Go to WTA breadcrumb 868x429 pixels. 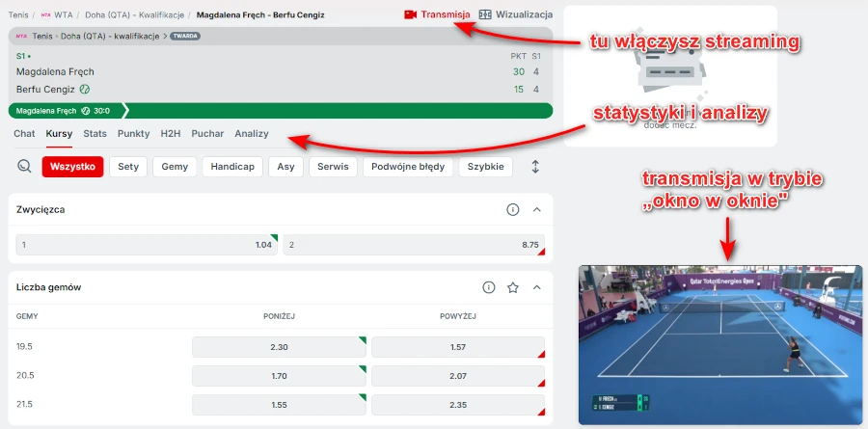coord(63,15)
